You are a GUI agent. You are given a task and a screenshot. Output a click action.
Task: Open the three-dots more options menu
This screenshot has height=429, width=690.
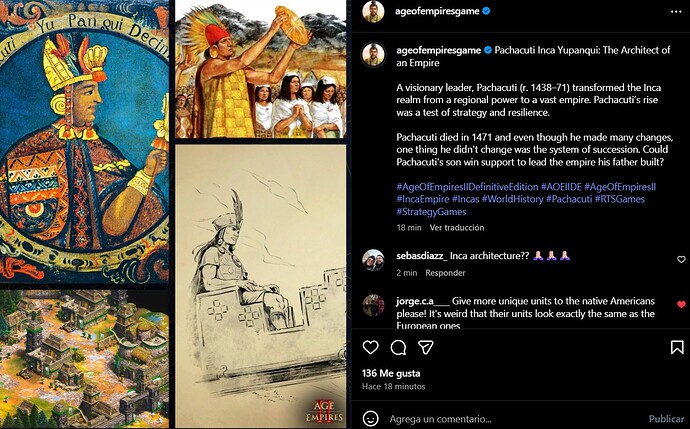[676, 12]
